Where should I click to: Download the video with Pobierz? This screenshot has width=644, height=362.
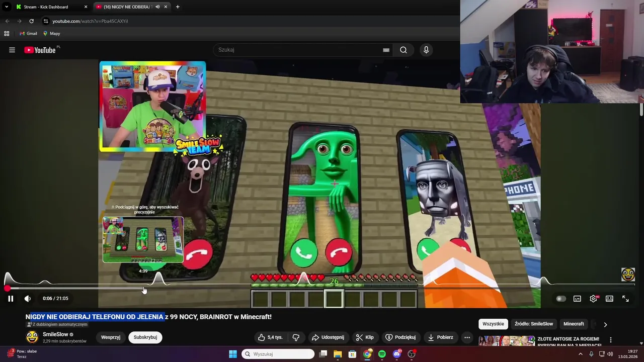tap(441, 337)
